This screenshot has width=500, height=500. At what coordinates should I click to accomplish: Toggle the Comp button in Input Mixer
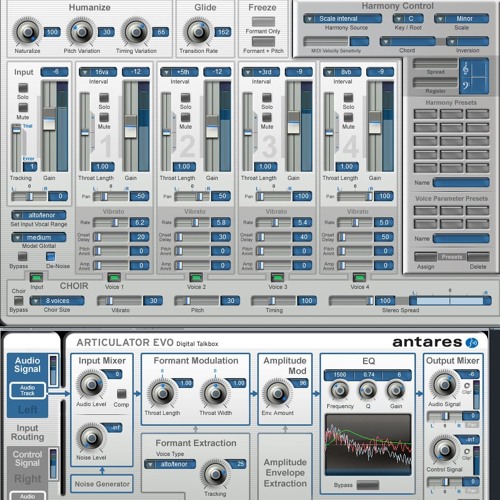point(121,394)
